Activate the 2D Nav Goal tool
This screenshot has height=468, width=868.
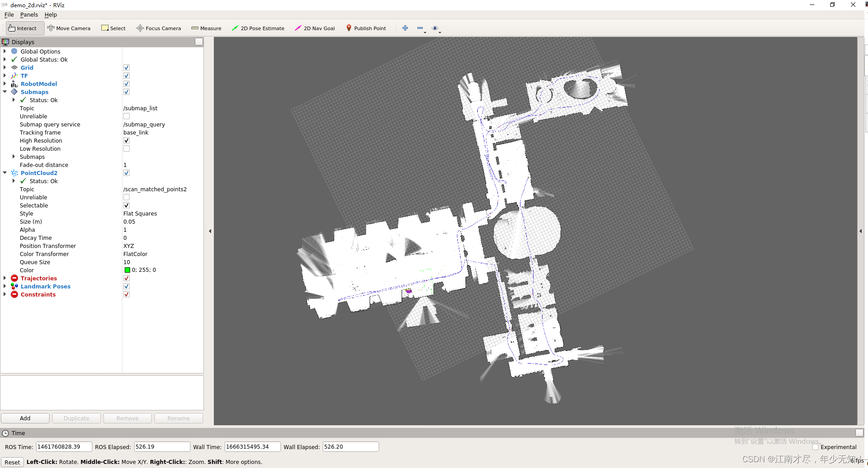315,28
